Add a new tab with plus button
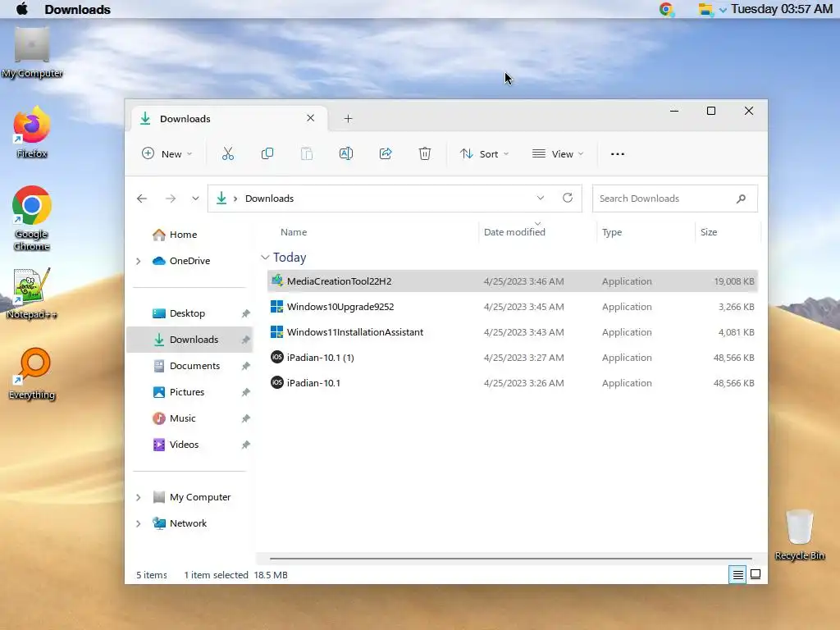Viewport: 840px width, 630px height. tap(348, 118)
